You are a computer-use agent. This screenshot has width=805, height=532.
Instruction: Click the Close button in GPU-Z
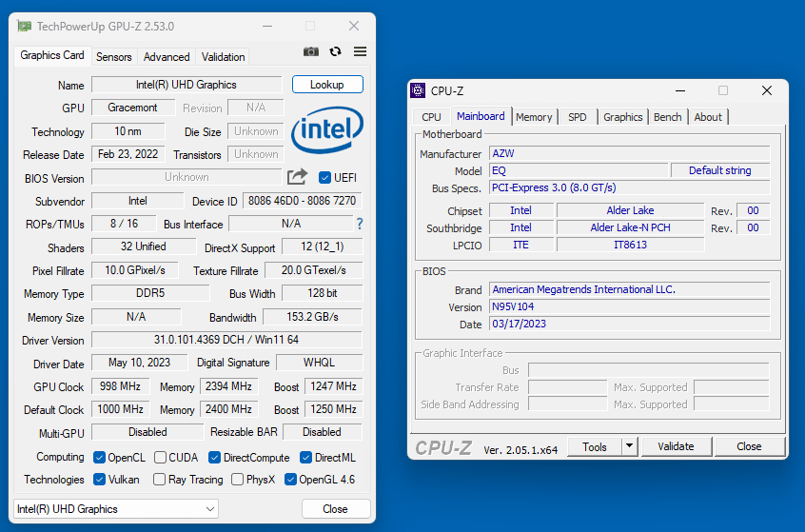point(336,509)
